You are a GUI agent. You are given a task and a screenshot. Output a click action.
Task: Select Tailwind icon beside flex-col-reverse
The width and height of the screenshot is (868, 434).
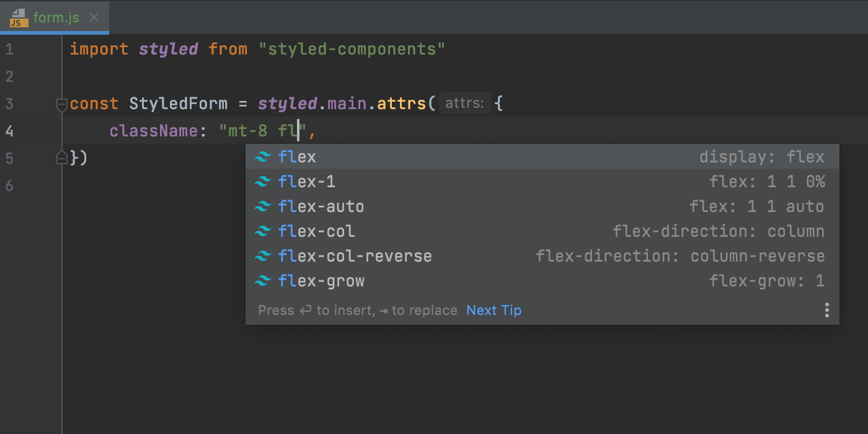click(x=263, y=256)
